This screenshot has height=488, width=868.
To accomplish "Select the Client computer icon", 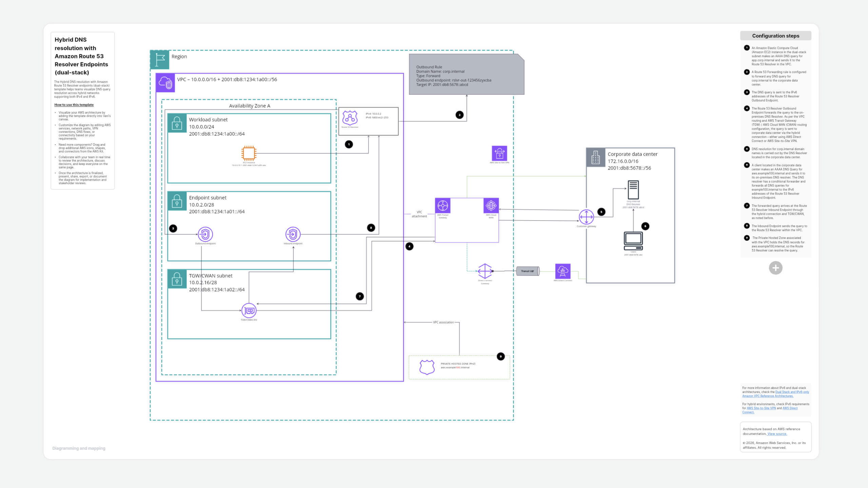I will point(633,241).
